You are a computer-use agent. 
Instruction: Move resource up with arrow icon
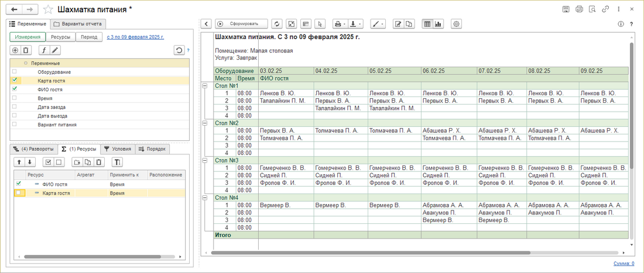tap(18, 162)
